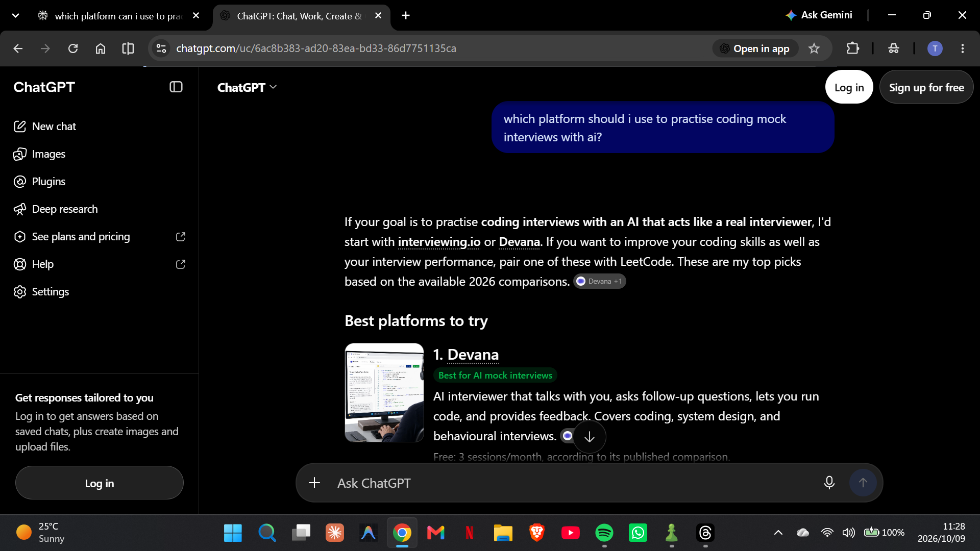Open the Devana screenshot thumbnail
The width and height of the screenshot is (980, 551).
pos(384,392)
